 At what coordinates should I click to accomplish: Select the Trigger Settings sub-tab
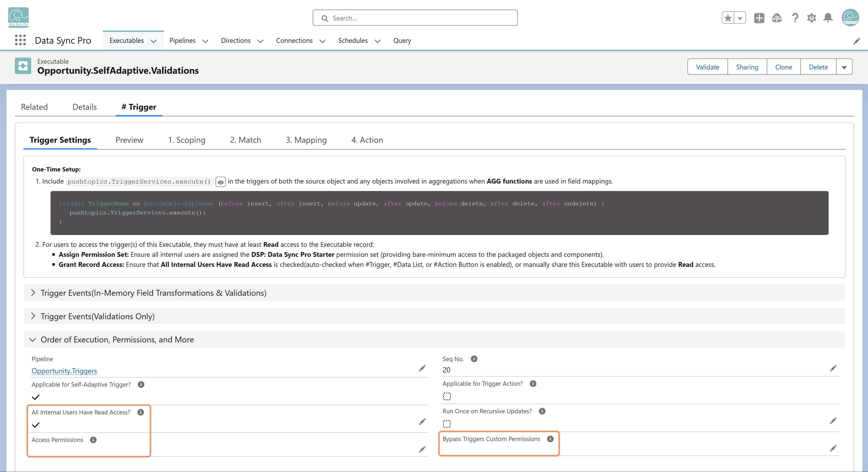pyautogui.click(x=60, y=140)
